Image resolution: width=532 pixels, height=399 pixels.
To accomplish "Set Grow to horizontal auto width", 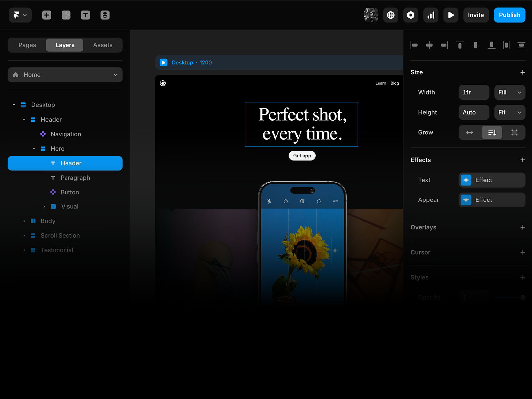I will pos(470,132).
